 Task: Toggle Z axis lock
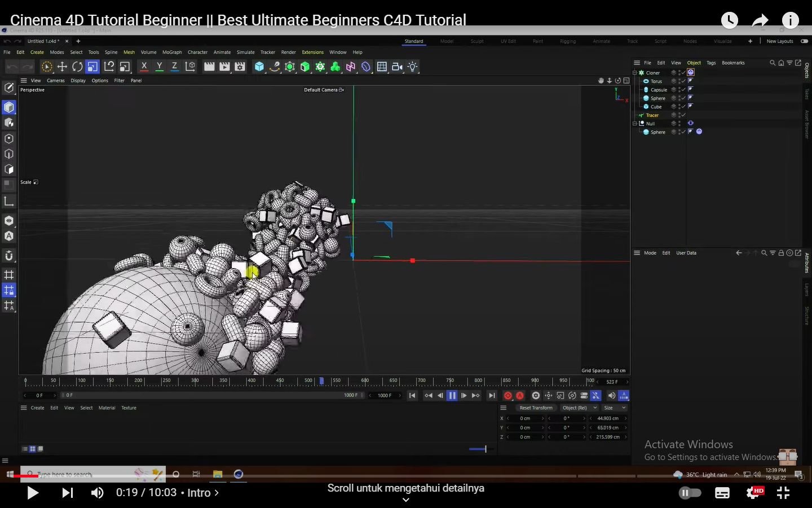pyautogui.click(x=175, y=67)
